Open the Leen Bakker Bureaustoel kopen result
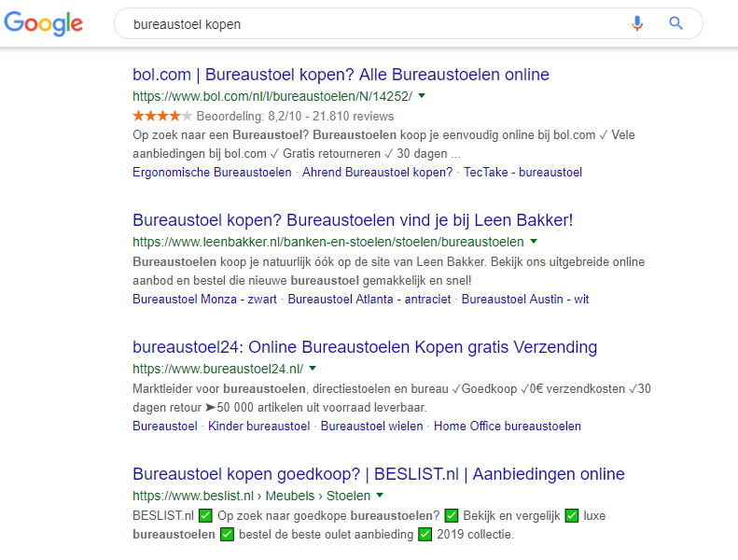The image size is (738, 560). pos(353,220)
